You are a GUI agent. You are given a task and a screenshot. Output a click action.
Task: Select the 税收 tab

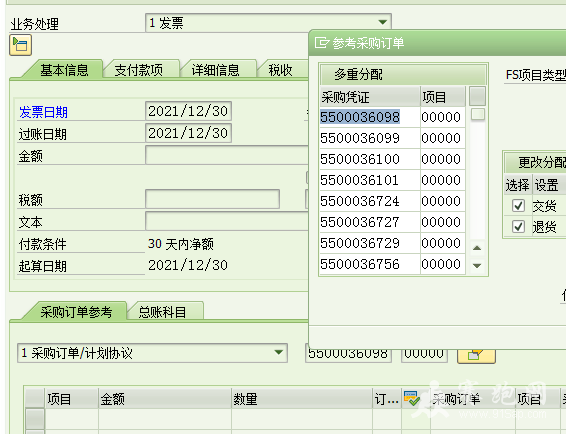(280, 69)
